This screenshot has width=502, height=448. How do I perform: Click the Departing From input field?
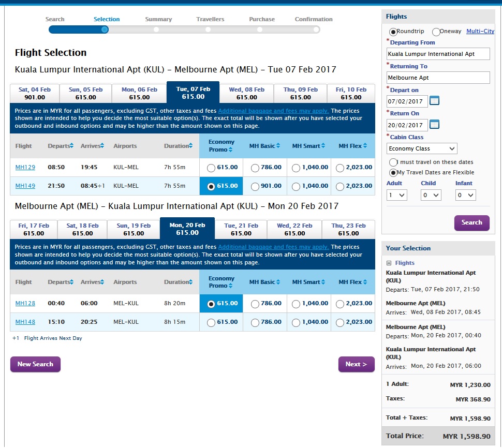click(x=438, y=54)
